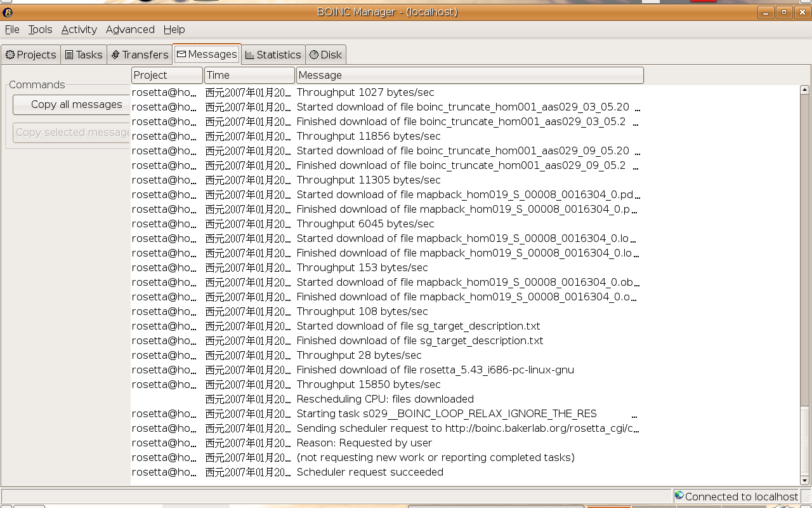
Task: Open the File menu
Action: [x=12, y=29]
